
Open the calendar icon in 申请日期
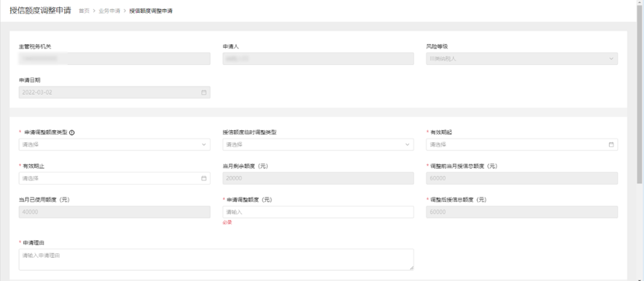point(203,92)
